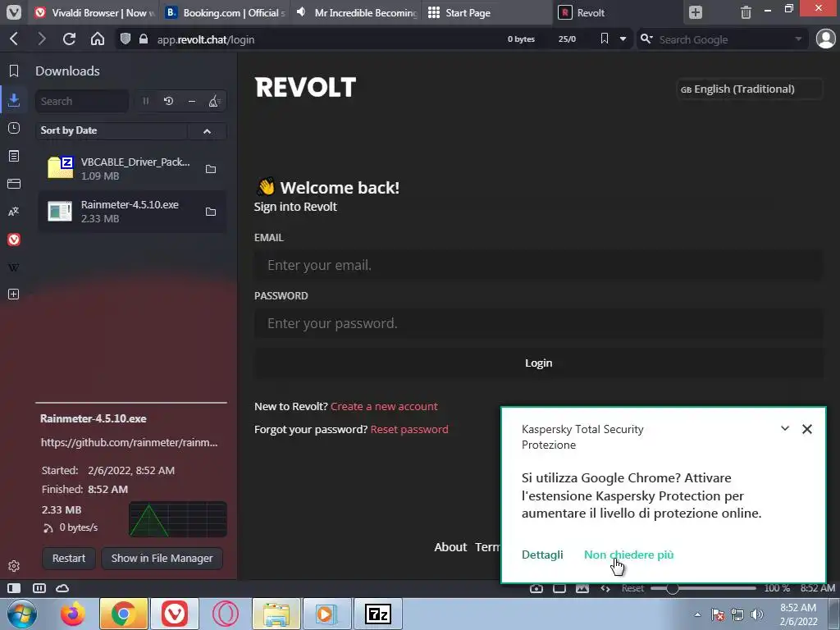
Task: Open Vivaldi sync cloud icon
Action: pos(62,588)
